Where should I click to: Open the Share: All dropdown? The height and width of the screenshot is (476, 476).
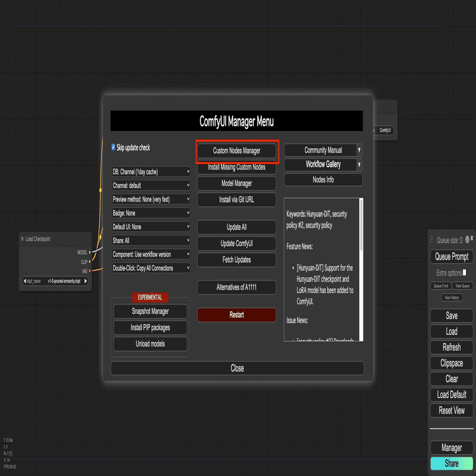(x=151, y=241)
